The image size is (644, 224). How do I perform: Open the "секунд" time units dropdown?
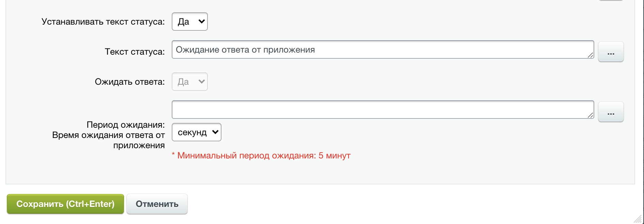[x=197, y=132]
